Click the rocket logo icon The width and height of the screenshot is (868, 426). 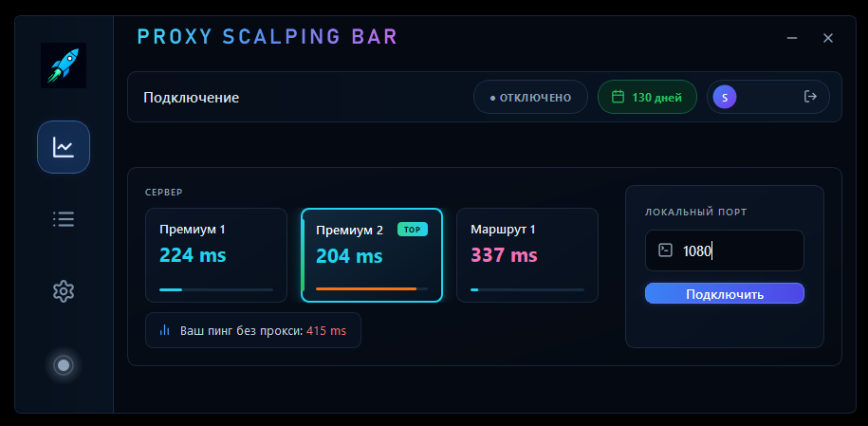click(x=64, y=65)
